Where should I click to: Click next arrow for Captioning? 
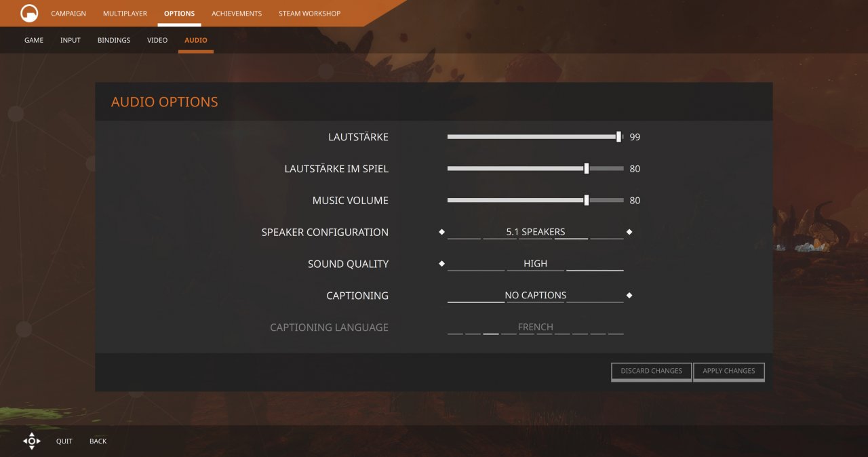(629, 296)
